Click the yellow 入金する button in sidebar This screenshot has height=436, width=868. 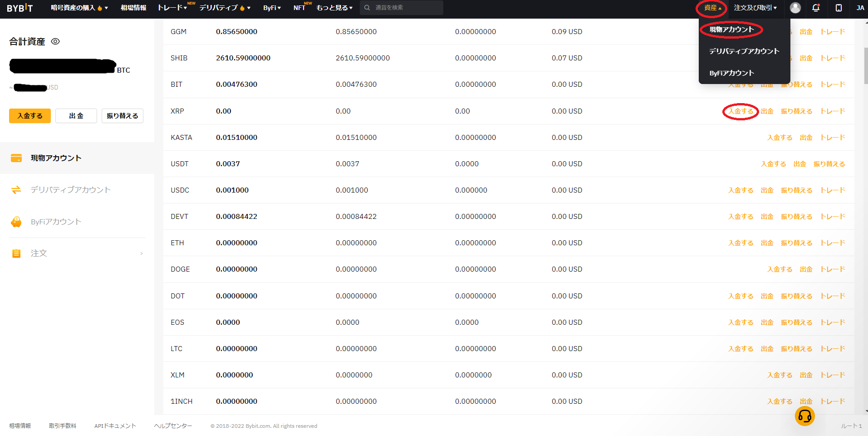(x=30, y=116)
